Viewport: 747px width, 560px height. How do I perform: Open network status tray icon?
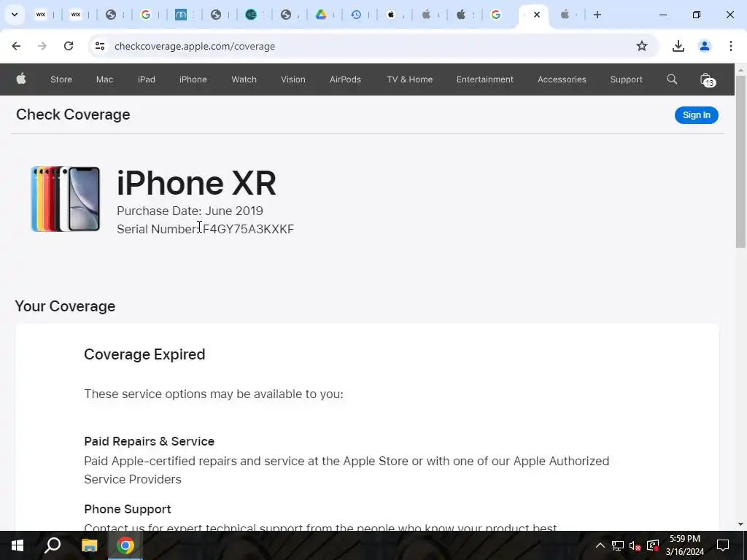[618, 545]
